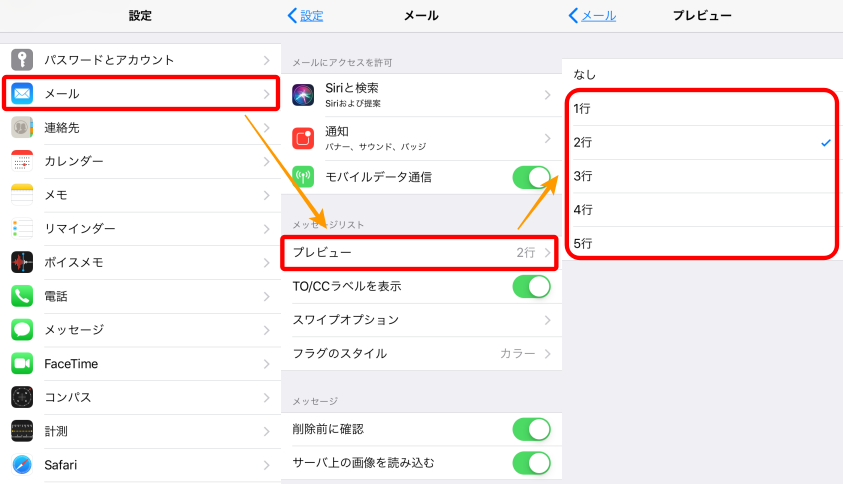Choose the 3行 preview option

tap(702, 176)
